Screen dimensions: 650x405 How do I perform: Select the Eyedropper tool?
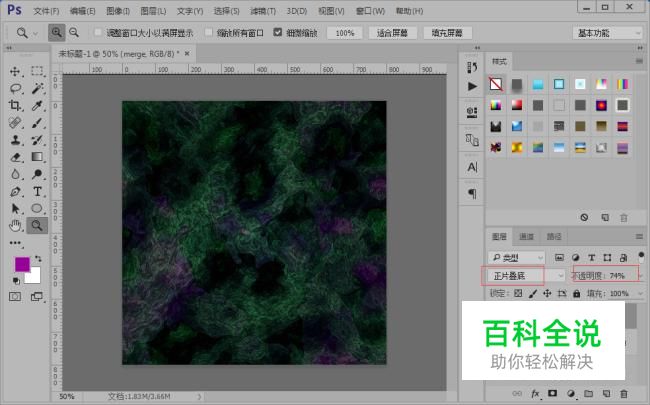(x=37, y=106)
